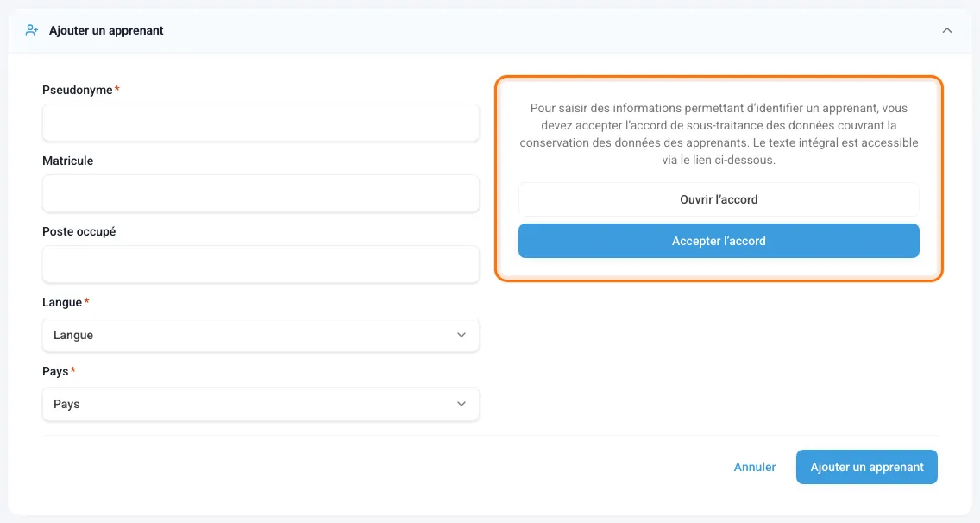This screenshot has width=980, height=523.
Task: Open the Pays dropdown
Action: 261,404
